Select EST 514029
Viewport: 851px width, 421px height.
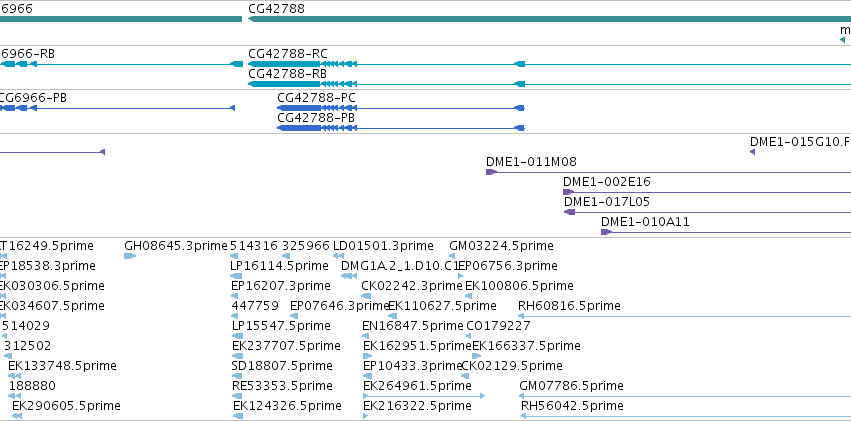point(26,326)
